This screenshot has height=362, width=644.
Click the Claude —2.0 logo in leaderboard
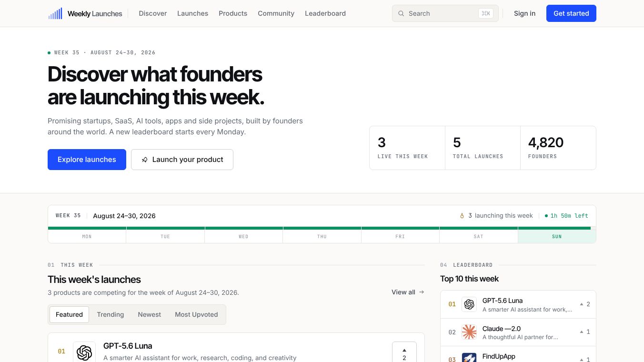469,332
